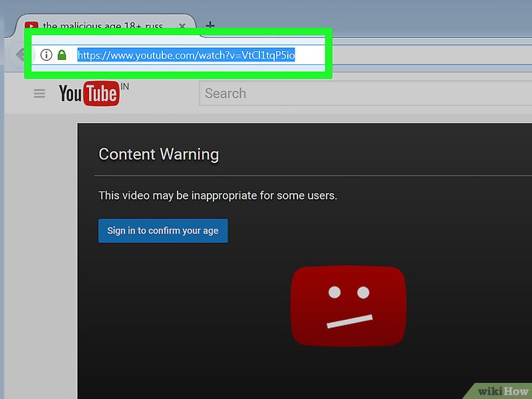Click the 'may be inappropriate' warning message
Screen dimensions: 532x399
218,196
